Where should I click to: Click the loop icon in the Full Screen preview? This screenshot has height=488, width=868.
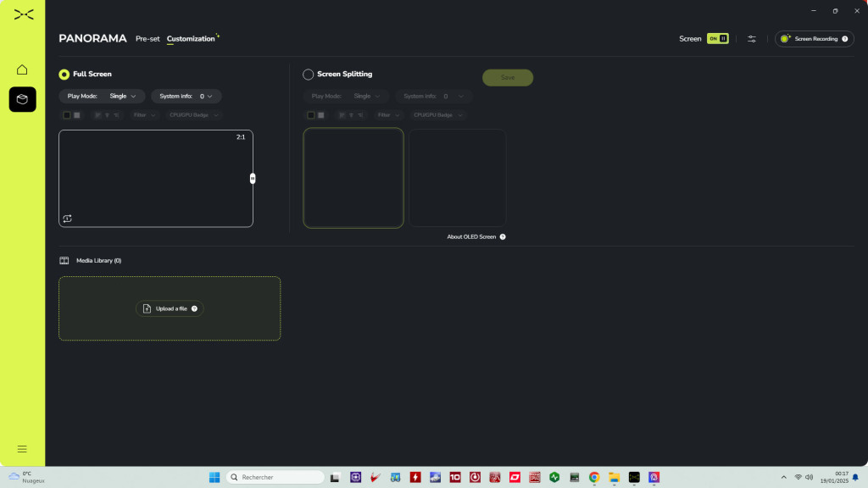pyautogui.click(x=67, y=219)
